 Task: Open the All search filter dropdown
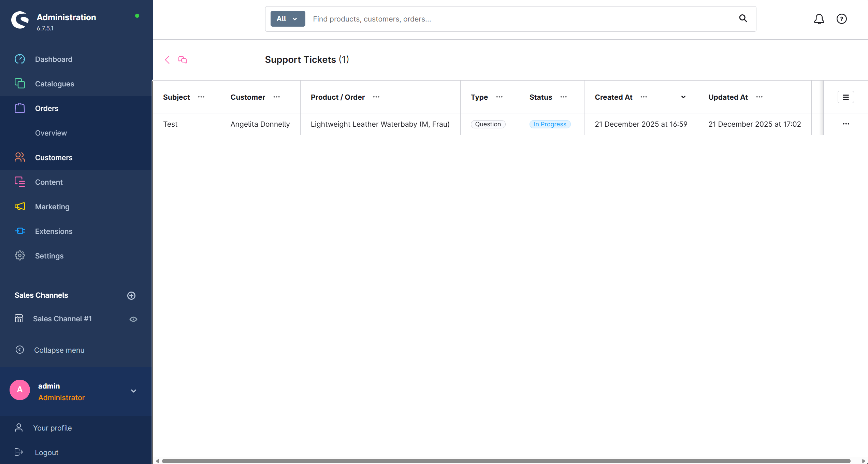(288, 19)
